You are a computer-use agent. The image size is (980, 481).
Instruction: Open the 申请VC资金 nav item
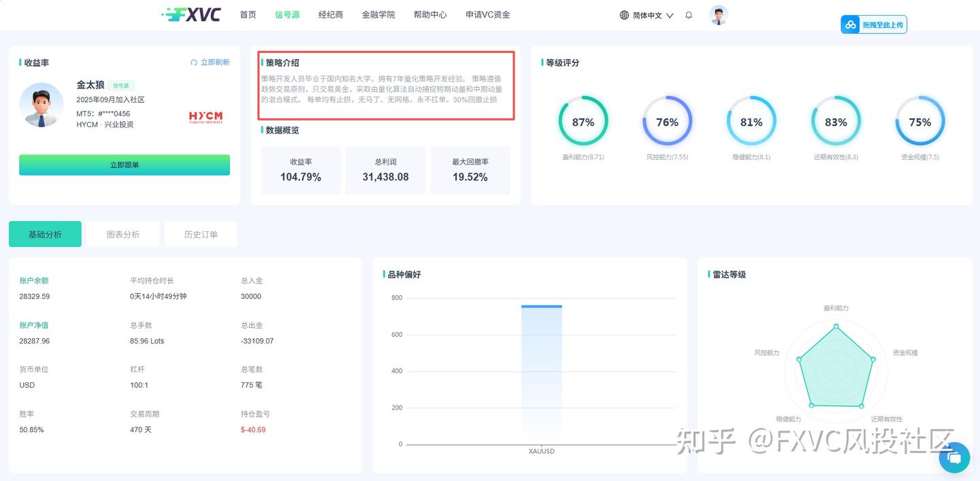(x=487, y=14)
